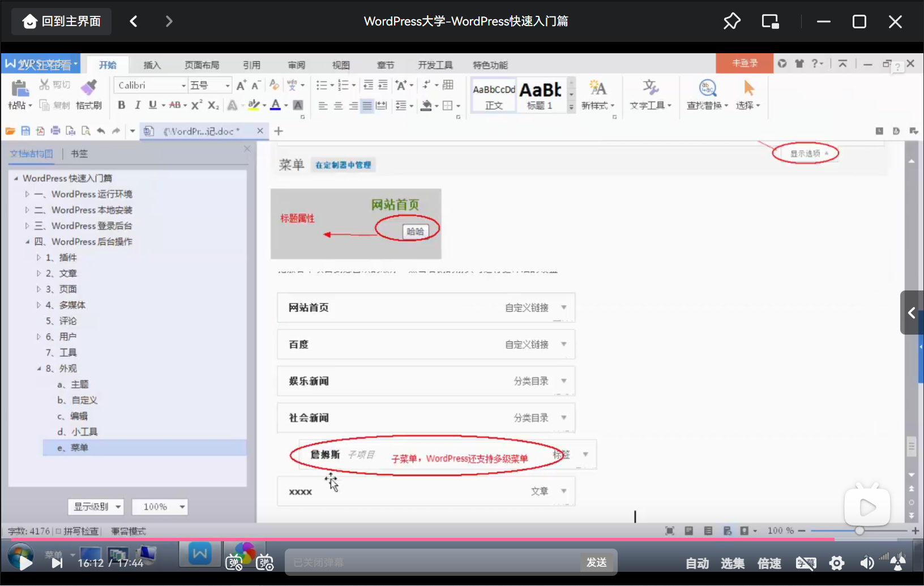924x586 pixels.
Task: Open the 插入 ribbon tab
Action: tap(152, 65)
